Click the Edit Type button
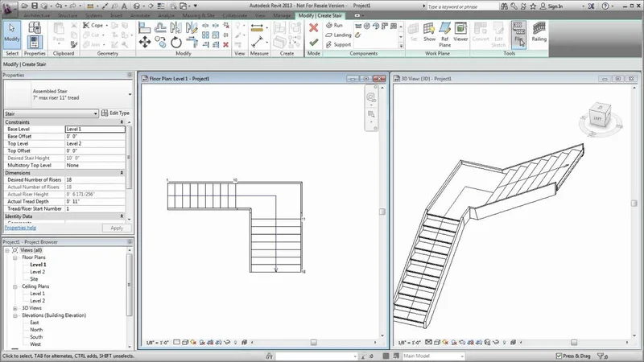This screenshot has width=644, height=362. click(x=115, y=113)
